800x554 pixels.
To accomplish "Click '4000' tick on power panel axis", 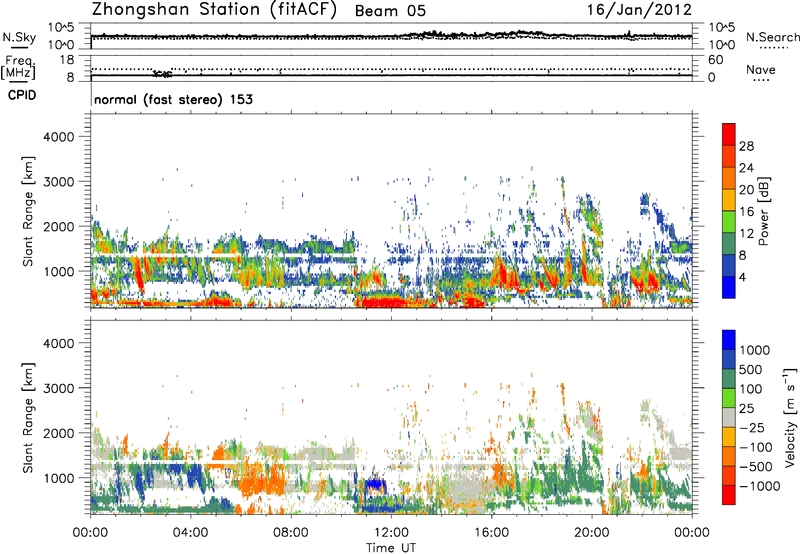I will coord(59,137).
